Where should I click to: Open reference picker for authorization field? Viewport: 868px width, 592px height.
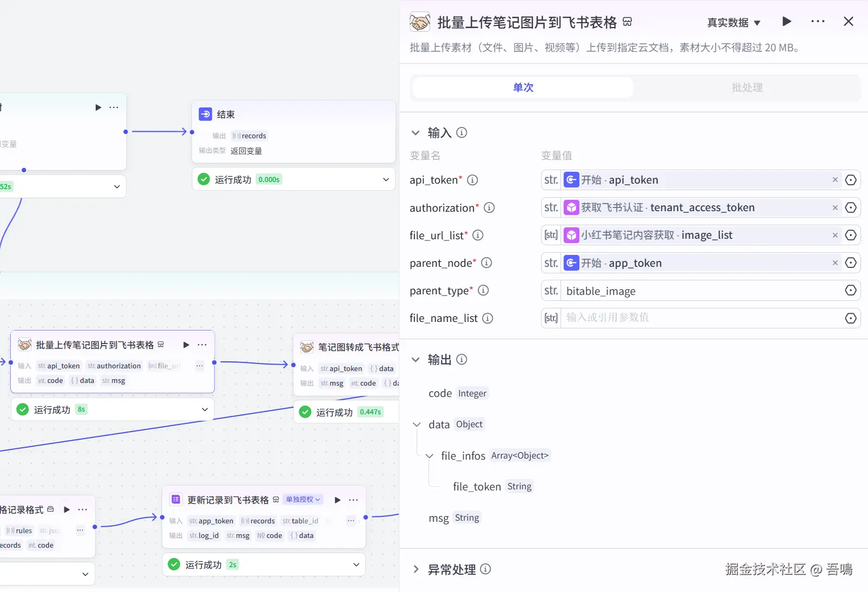pyautogui.click(x=851, y=207)
